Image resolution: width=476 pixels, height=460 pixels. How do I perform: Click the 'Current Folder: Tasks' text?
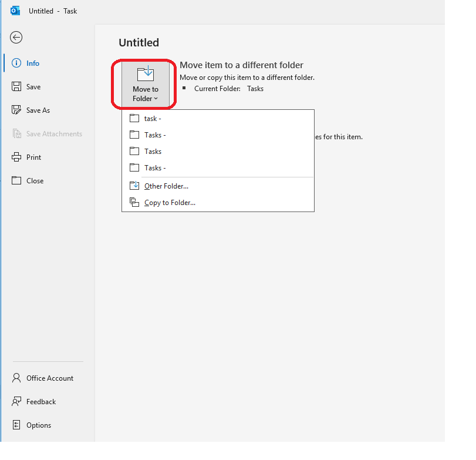click(x=229, y=89)
